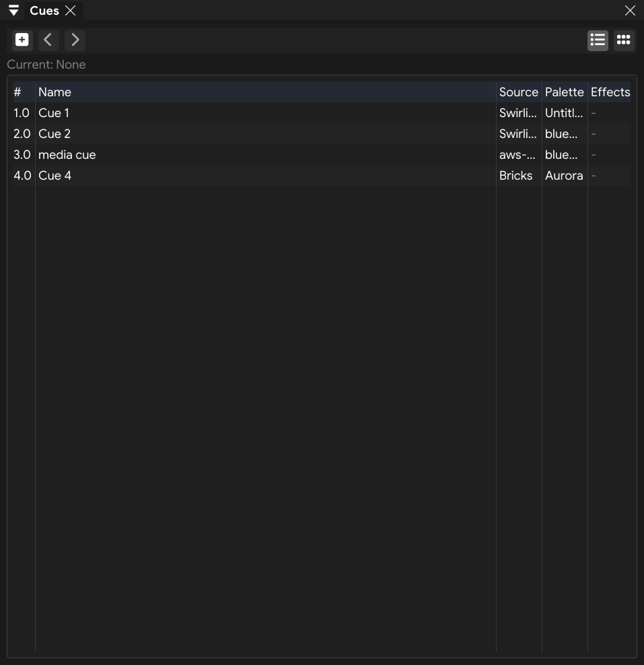Click cue number 2.0
This screenshot has width=644, height=665.
pyautogui.click(x=22, y=133)
